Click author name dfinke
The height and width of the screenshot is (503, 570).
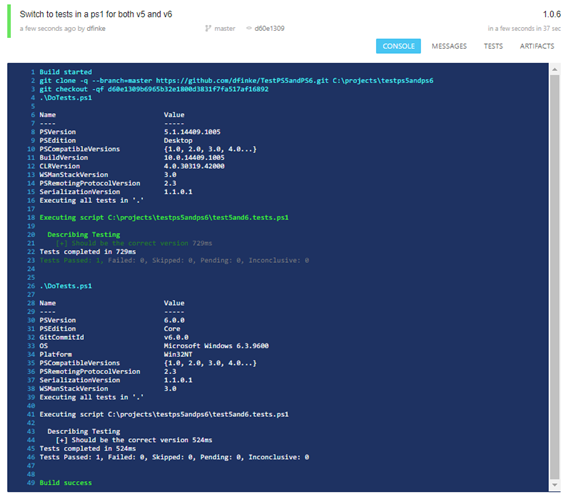96,28
